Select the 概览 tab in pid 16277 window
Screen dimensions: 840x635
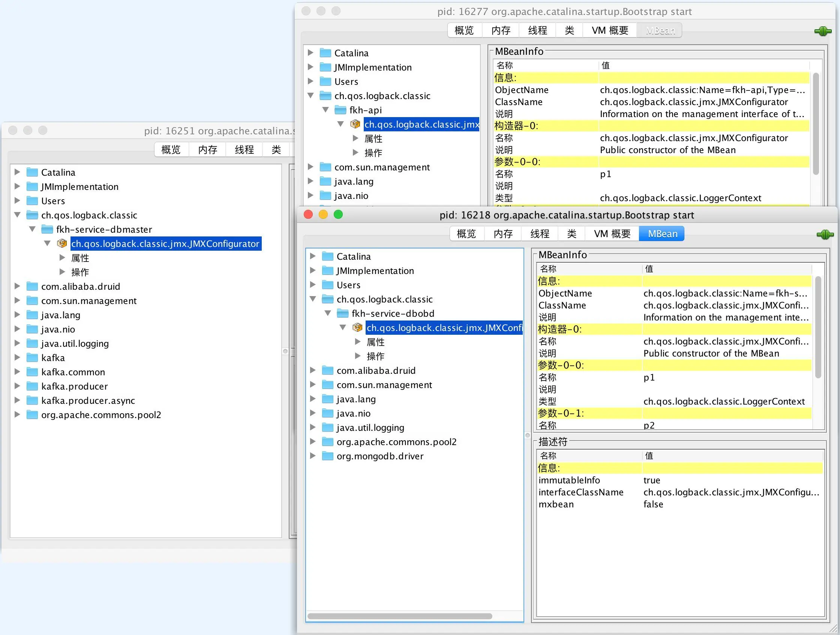click(x=464, y=30)
